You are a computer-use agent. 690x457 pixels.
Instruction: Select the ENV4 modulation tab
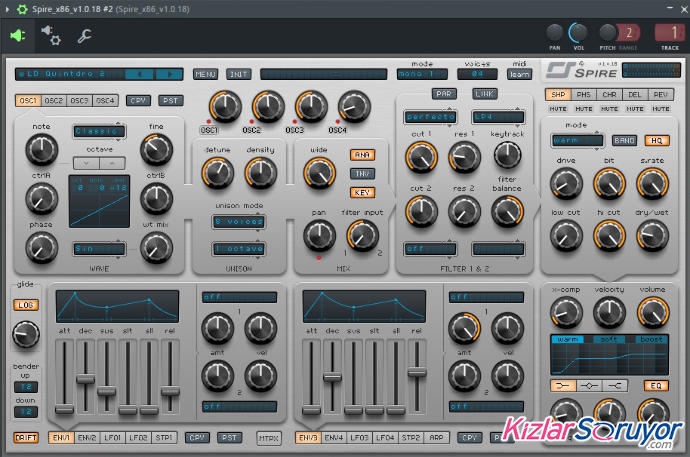point(334,438)
